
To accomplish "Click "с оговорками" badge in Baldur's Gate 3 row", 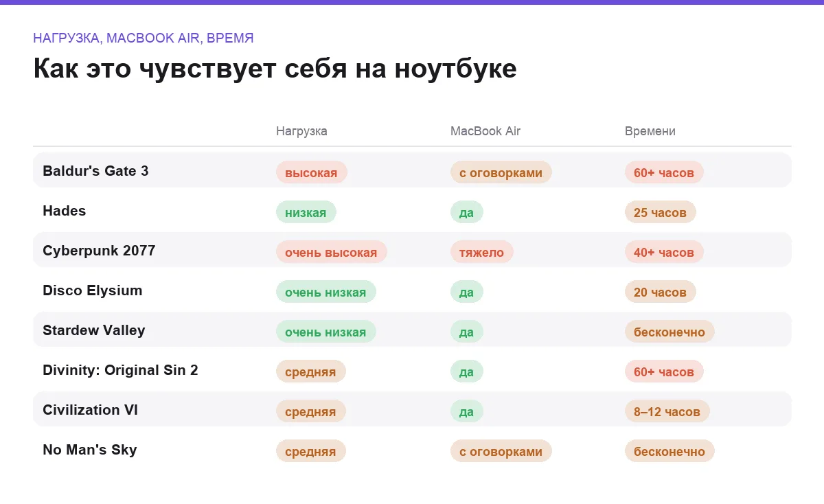I will [x=501, y=172].
